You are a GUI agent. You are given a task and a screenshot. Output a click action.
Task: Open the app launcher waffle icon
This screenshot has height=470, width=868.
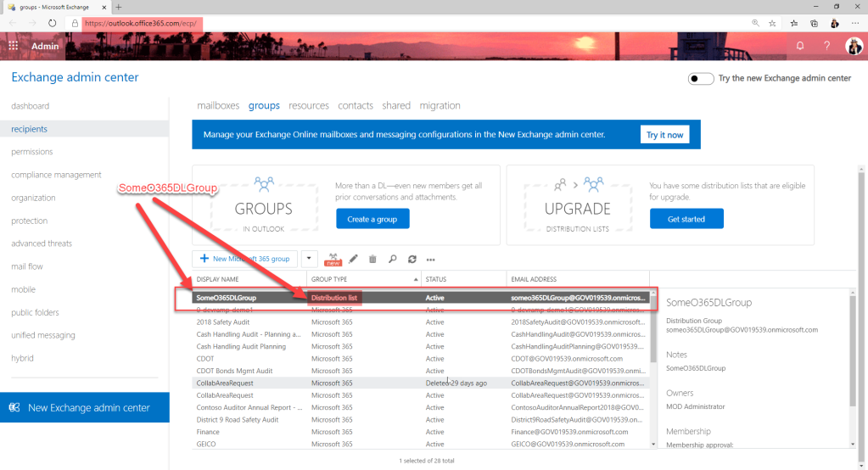14,46
